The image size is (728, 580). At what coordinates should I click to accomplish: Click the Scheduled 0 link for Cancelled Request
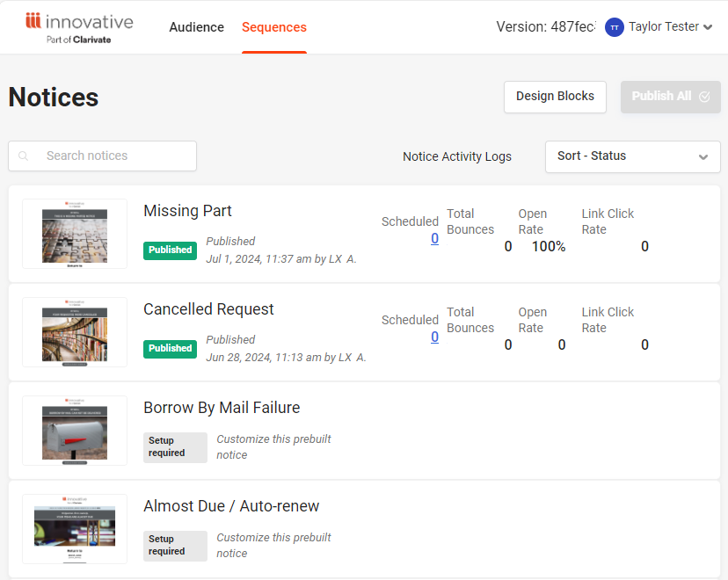(434, 337)
